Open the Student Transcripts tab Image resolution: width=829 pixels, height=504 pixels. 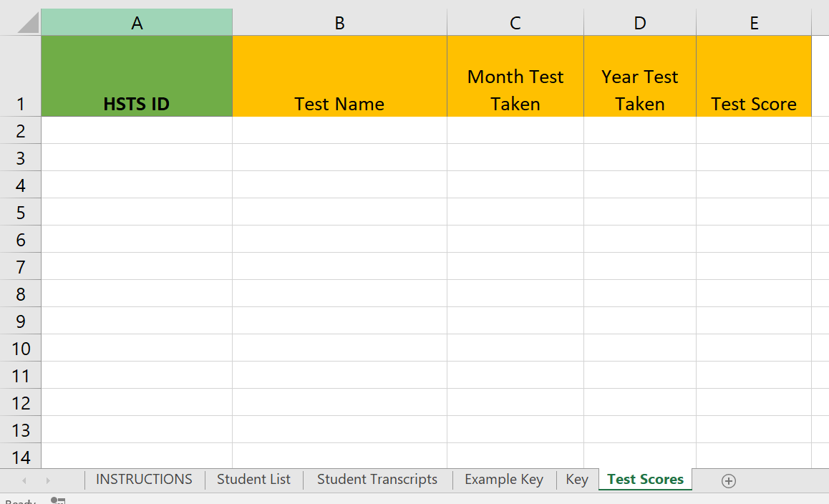[377, 480]
